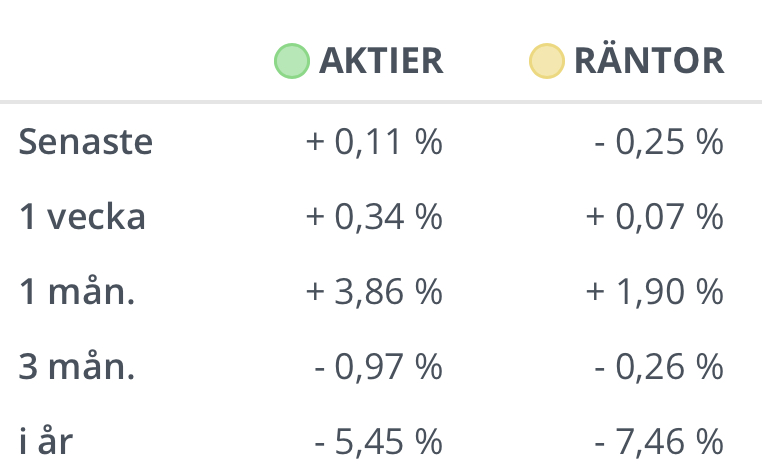Click Räntor Senaste value - 0,25 %
762x474 pixels.
coord(658,142)
